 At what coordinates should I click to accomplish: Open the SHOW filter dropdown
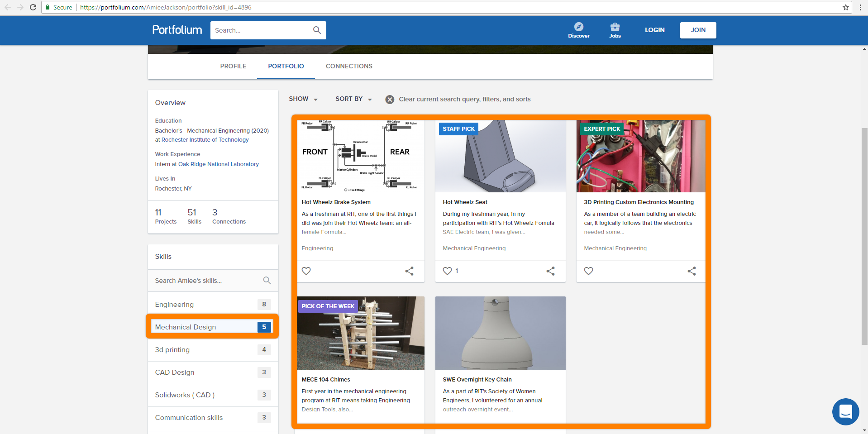(x=303, y=99)
